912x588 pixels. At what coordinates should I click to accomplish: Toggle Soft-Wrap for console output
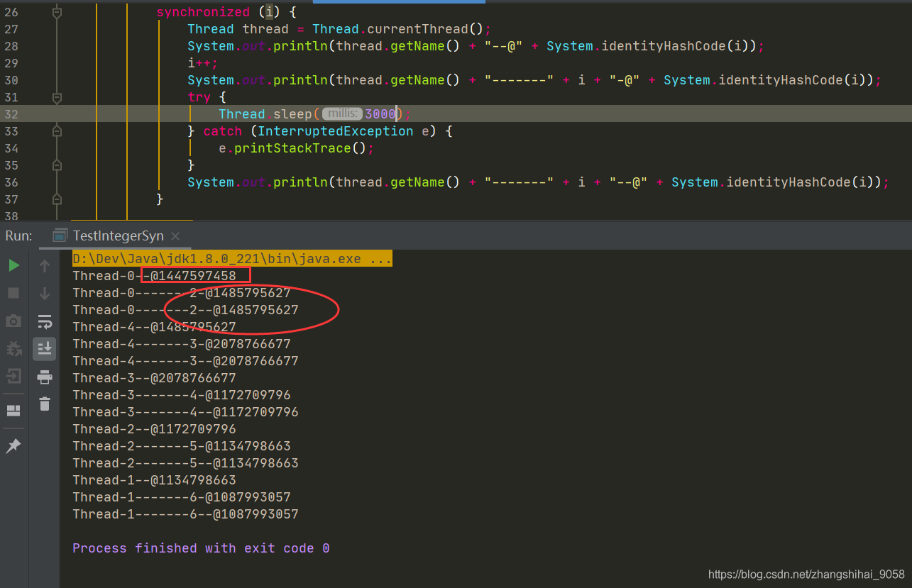(x=45, y=321)
